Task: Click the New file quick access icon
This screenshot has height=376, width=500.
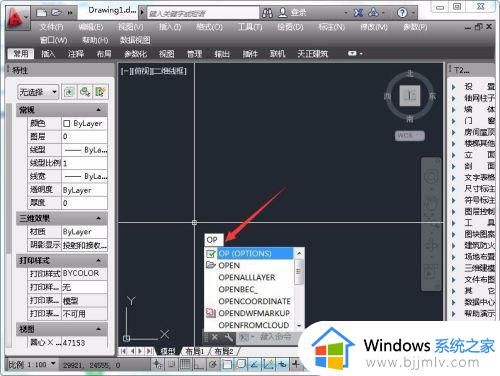Action: point(41,13)
